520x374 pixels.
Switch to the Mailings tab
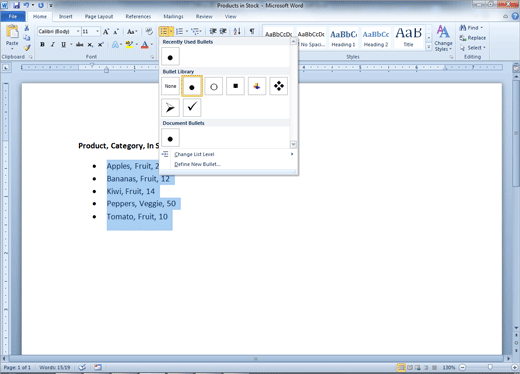coord(173,16)
